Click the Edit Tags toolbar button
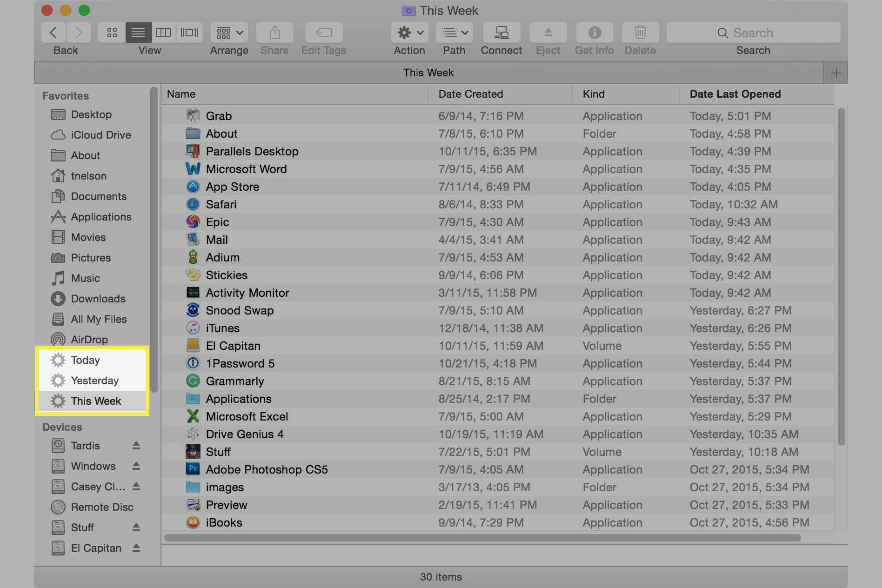The image size is (882, 588). 324,33
